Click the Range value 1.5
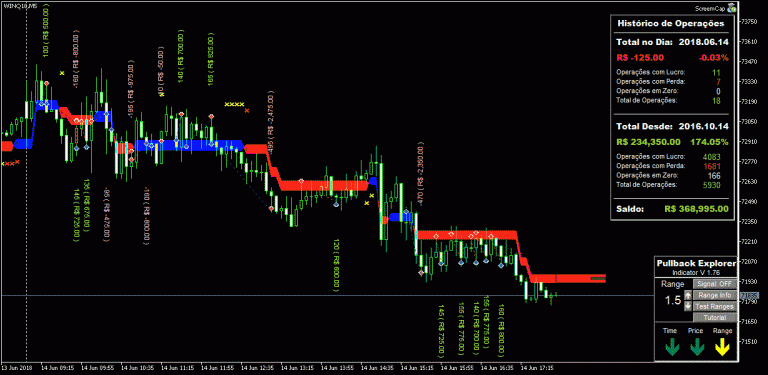Viewport: 768px width, 375px height. (672, 301)
